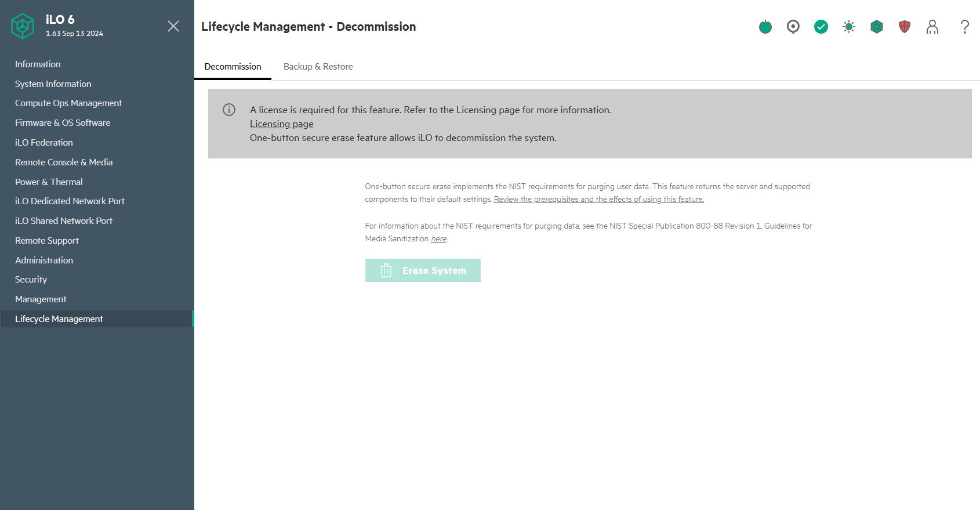Switch to the Backup & Restore tab
The width and height of the screenshot is (980, 510).
point(318,67)
